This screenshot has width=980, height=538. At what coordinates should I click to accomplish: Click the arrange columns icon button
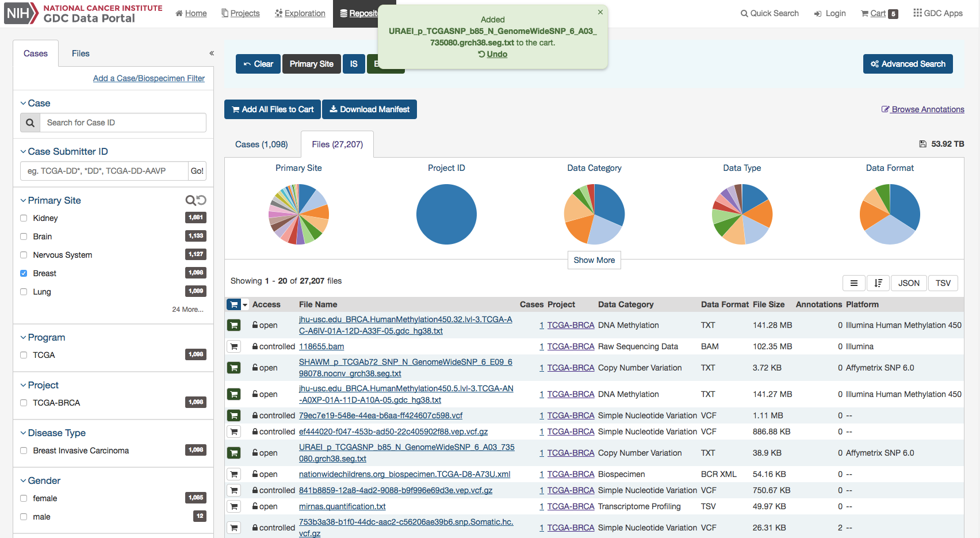(853, 283)
